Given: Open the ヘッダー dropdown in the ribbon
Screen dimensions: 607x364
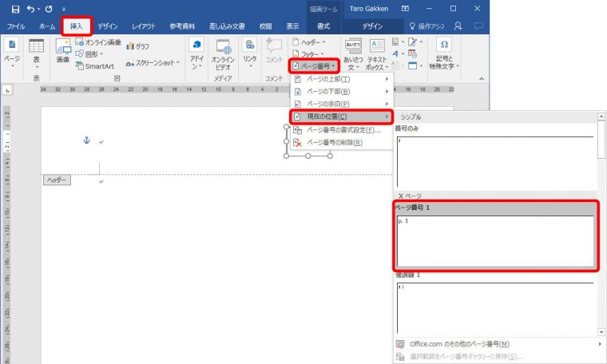Looking at the screenshot, I should click(x=309, y=42).
